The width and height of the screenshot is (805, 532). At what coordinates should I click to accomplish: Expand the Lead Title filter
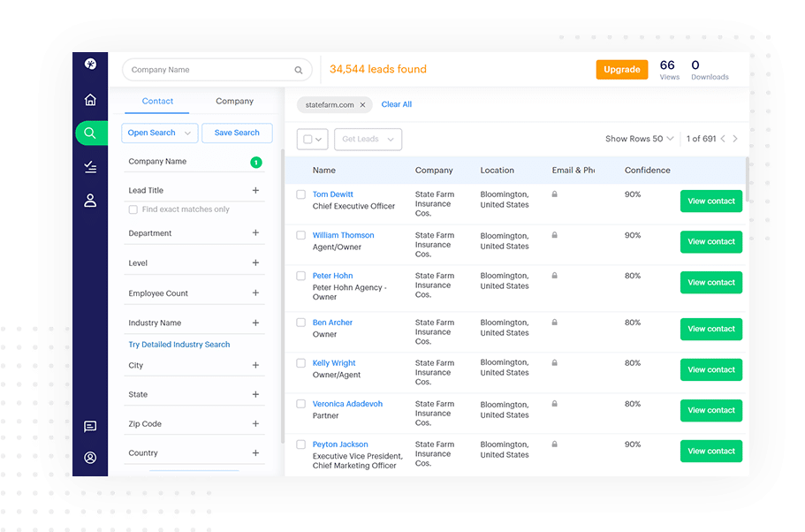tap(255, 188)
